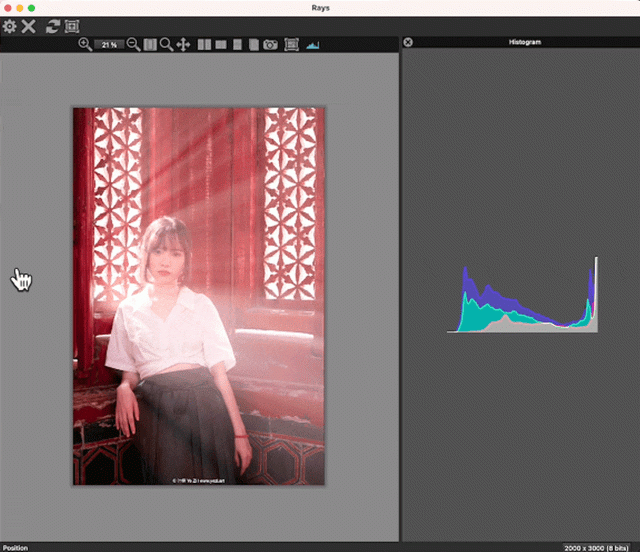Open the settings gear icon

9,27
